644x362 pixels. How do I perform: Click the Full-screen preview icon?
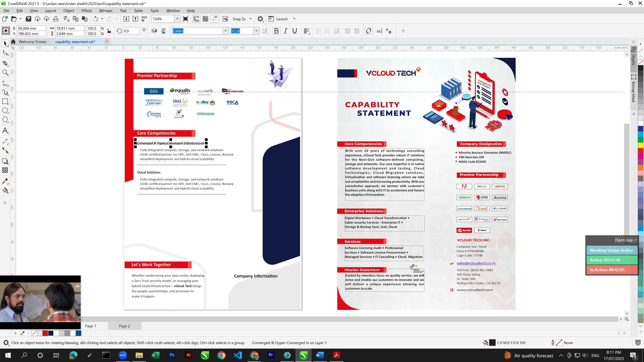click(x=185, y=19)
